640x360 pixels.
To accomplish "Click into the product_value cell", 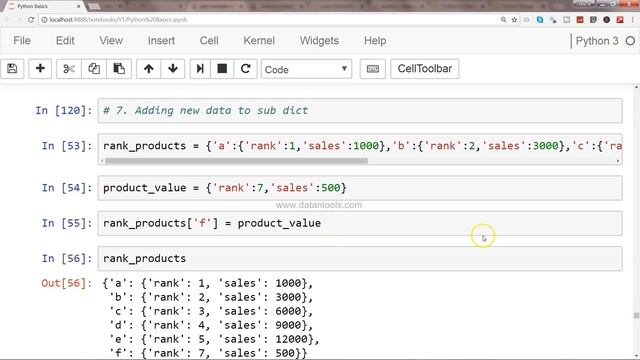I will (360, 188).
